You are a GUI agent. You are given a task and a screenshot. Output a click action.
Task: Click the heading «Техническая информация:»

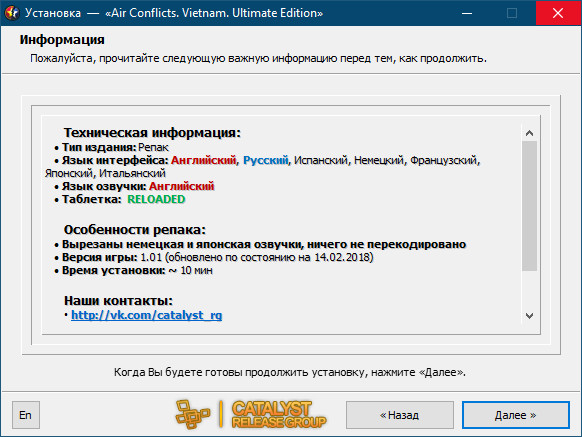tap(152, 133)
